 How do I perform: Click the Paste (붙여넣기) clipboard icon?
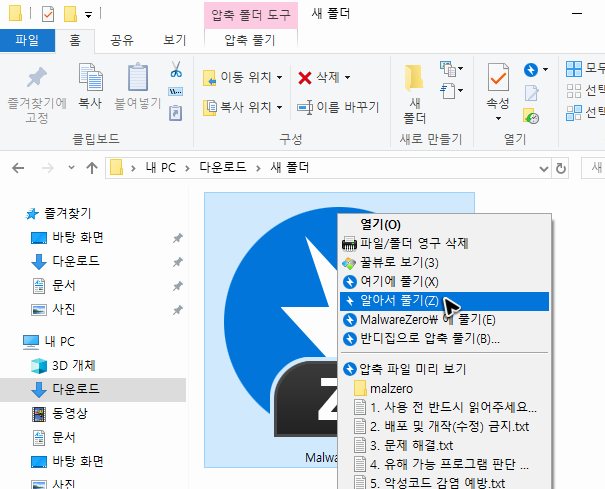pos(138,77)
